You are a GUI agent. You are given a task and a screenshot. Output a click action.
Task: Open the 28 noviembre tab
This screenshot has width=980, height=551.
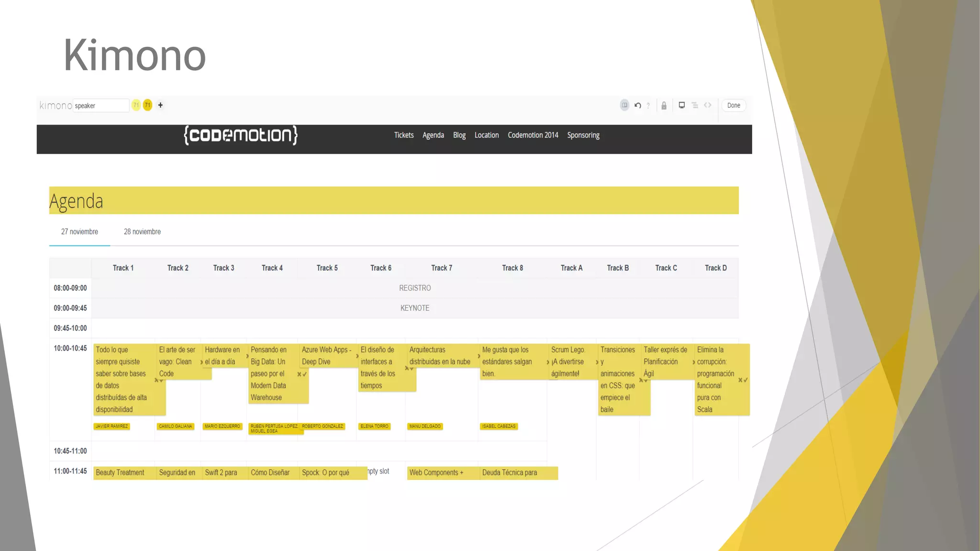142,231
